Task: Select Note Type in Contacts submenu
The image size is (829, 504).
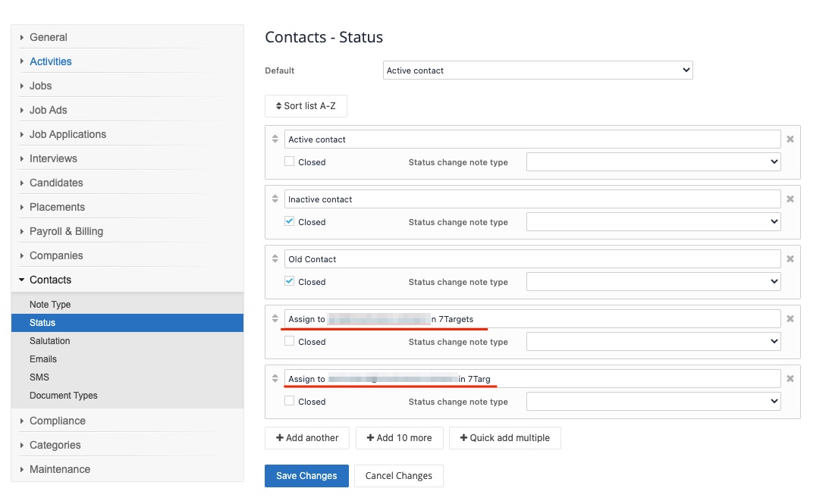Action: pos(50,305)
